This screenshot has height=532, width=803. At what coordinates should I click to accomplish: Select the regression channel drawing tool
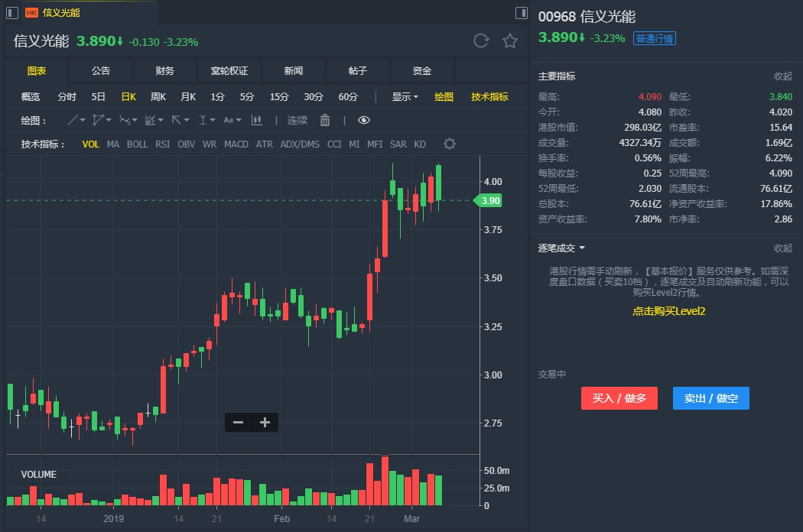click(151, 120)
